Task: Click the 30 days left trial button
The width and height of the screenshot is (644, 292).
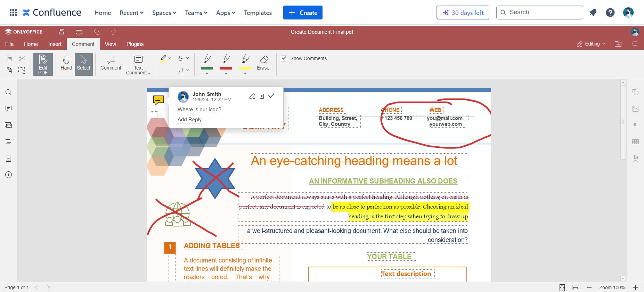Action: [463, 13]
